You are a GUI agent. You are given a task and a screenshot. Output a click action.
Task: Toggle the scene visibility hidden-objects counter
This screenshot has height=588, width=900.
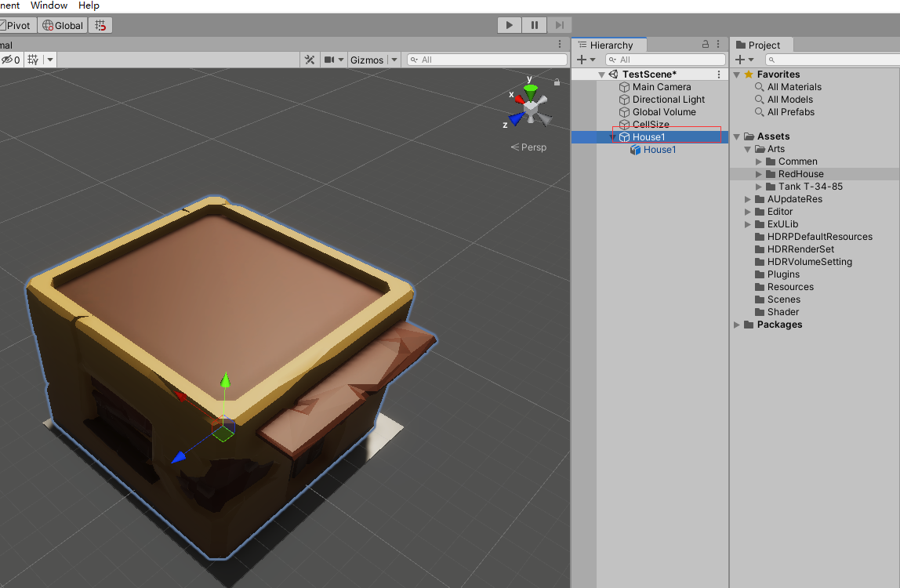11,60
